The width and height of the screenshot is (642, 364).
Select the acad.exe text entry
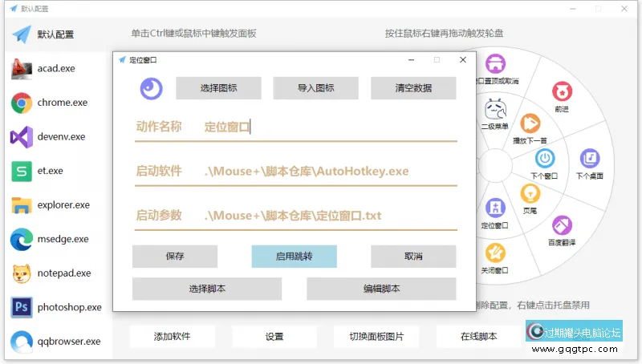pyautogui.click(x=56, y=69)
